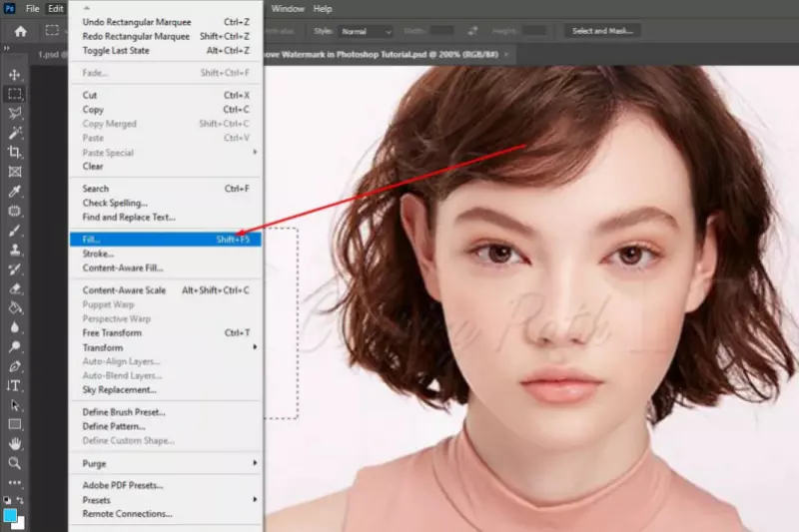This screenshot has height=532, width=799.
Task: Choose Sky Replacement...
Action: click(165, 390)
